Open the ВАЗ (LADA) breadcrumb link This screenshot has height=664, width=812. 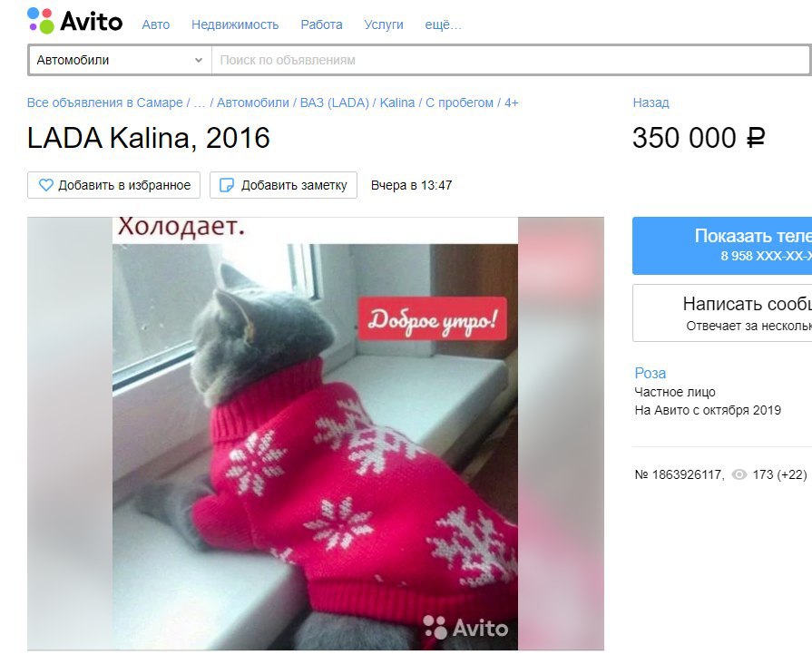[335, 103]
